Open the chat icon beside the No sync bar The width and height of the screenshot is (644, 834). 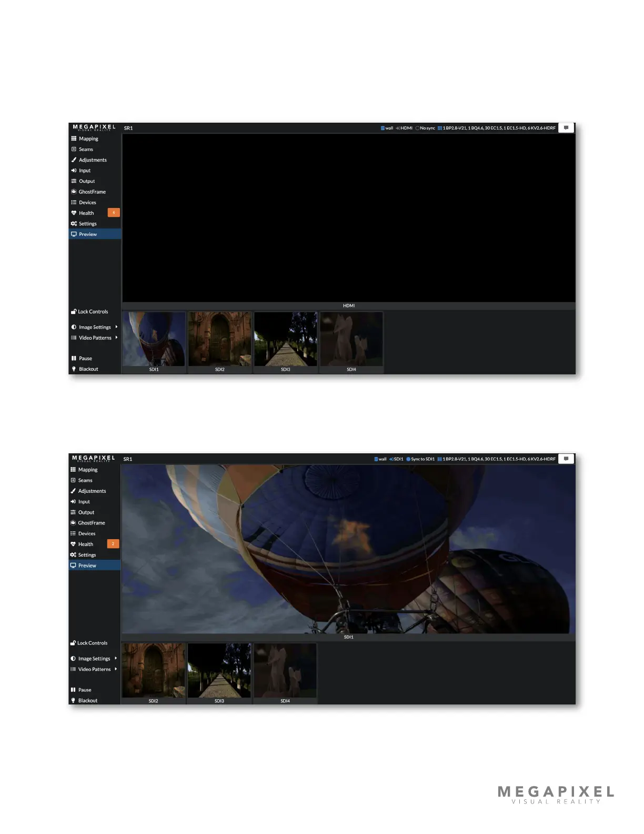pyautogui.click(x=566, y=128)
